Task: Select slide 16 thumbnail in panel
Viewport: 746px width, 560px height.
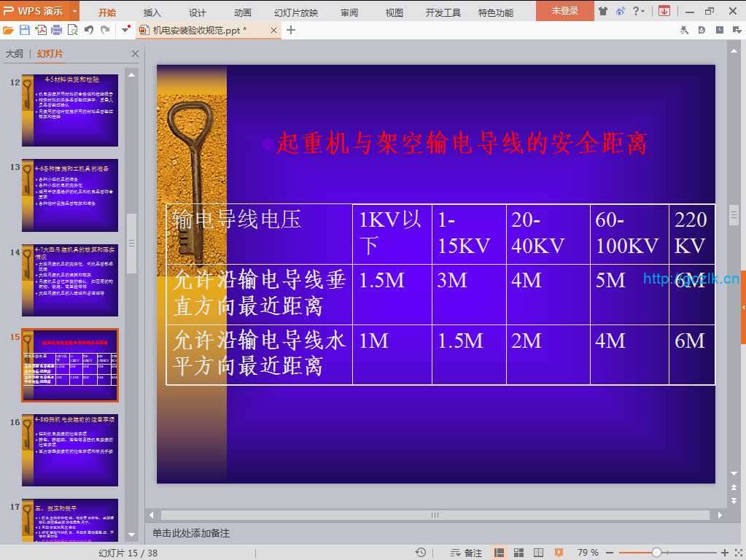Action: 70,451
